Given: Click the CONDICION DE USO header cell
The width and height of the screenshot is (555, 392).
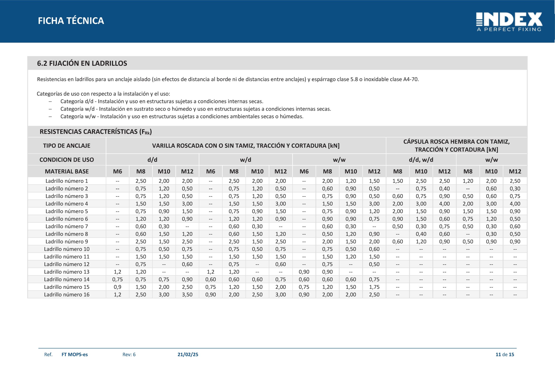Looking at the screenshot, I should (x=67, y=160).
